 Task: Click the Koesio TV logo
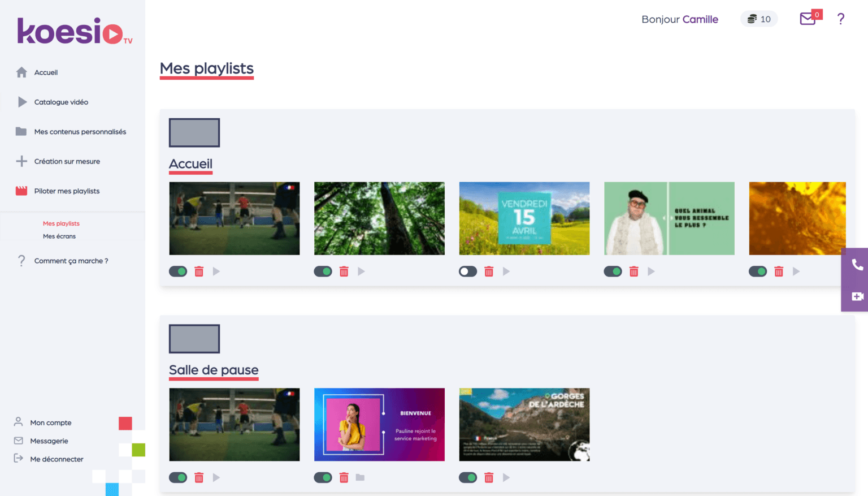point(72,29)
